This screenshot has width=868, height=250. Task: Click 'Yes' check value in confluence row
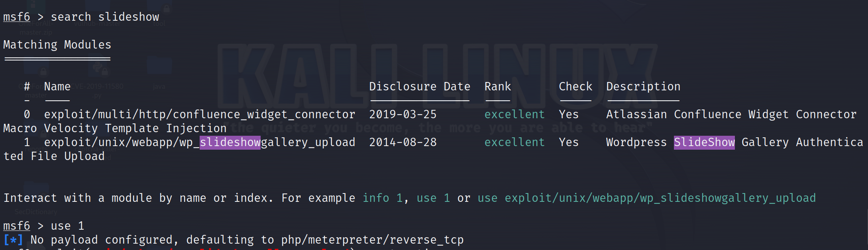tap(569, 114)
